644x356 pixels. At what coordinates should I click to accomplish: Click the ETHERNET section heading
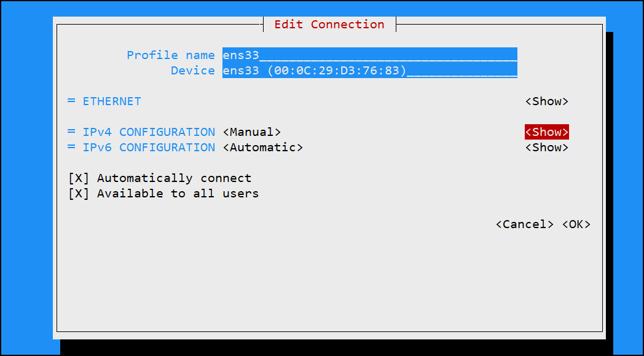[112, 101]
